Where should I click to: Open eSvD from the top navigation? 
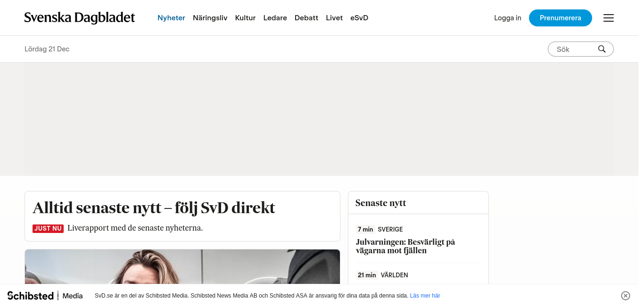pyautogui.click(x=359, y=18)
